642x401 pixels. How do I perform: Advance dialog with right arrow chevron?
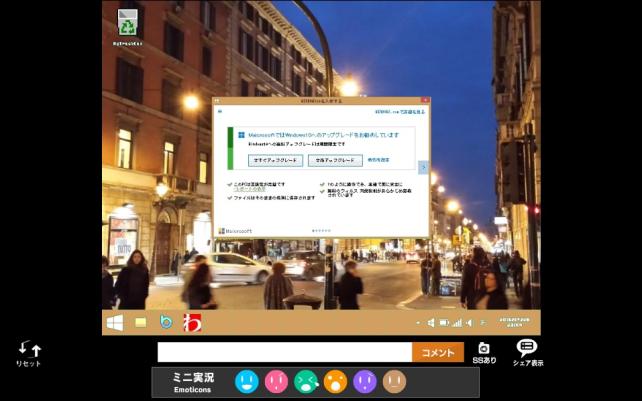(x=423, y=167)
